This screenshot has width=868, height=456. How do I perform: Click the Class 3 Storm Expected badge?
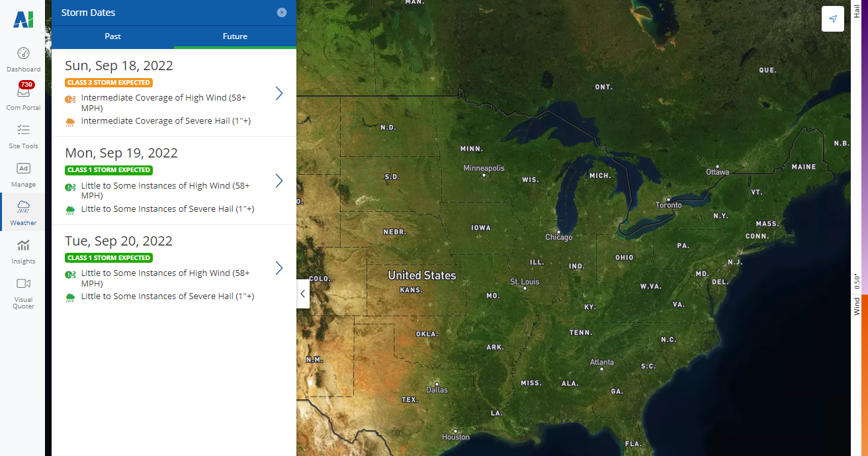coord(109,83)
